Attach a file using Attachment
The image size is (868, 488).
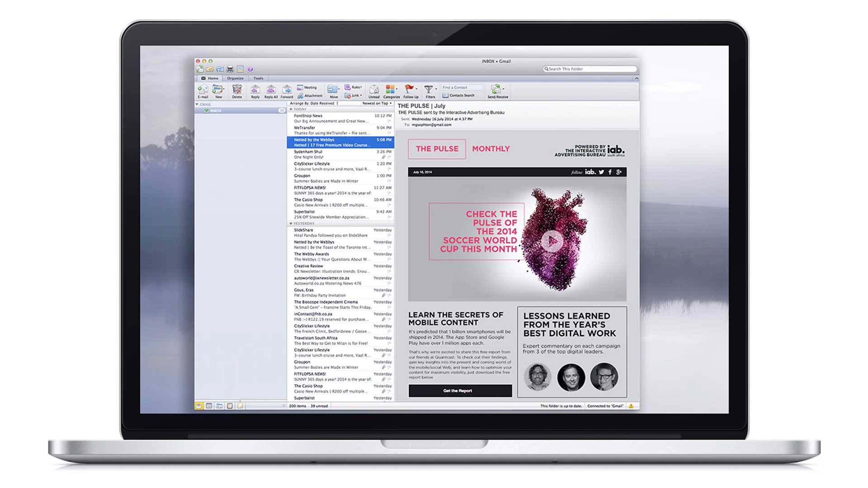[x=311, y=95]
